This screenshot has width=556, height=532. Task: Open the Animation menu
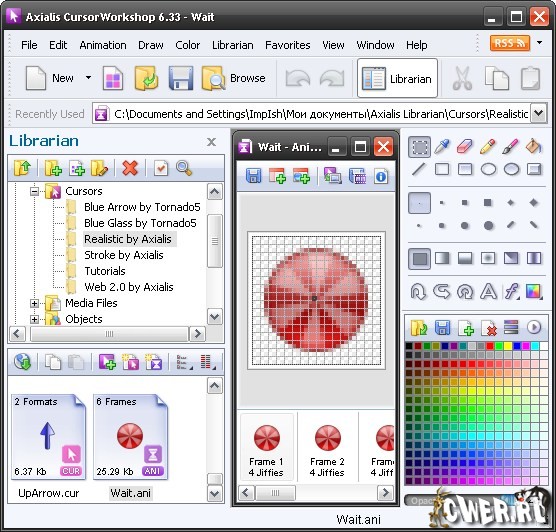pos(103,45)
